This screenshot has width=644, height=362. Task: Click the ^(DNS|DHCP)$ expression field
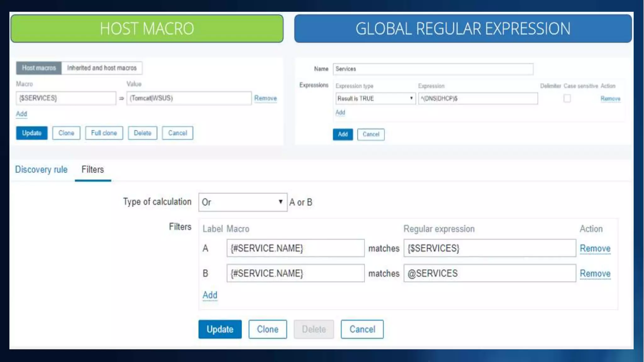[x=478, y=98]
